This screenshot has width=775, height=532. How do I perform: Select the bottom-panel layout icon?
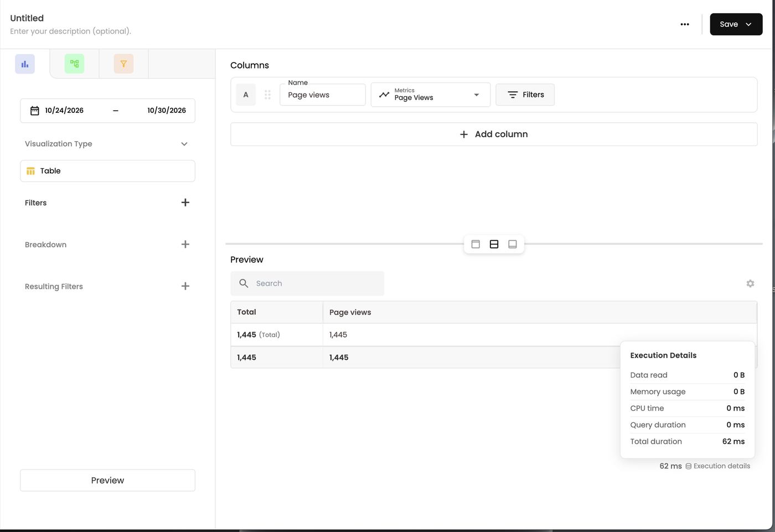tap(513, 244)
